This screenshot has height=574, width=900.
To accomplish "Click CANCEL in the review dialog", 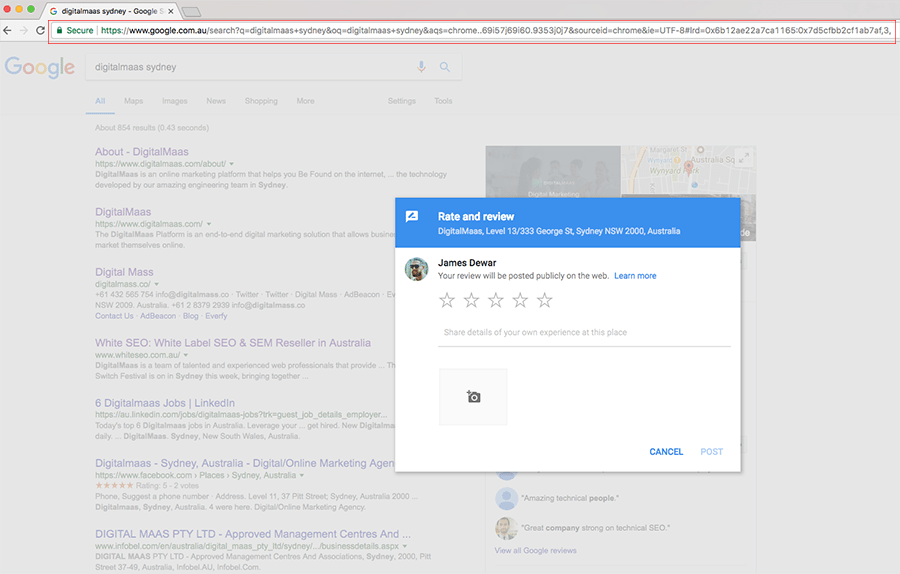I will coord(666,452).
